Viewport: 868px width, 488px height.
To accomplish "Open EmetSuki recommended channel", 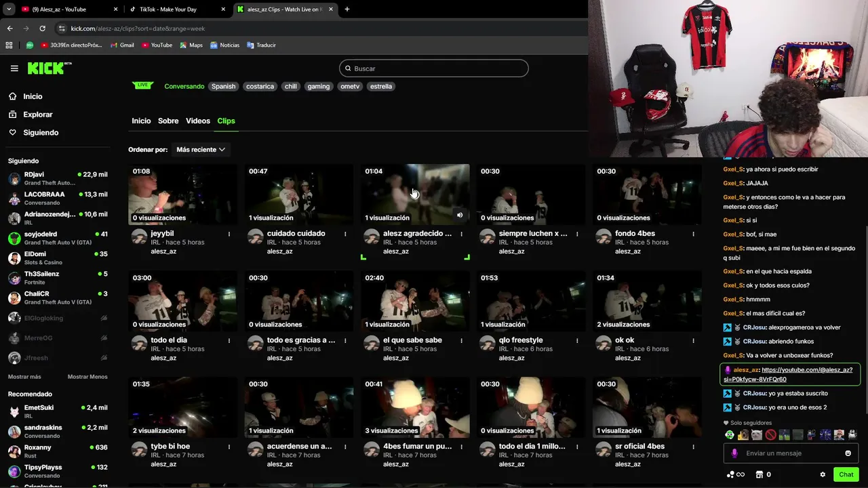I will (58, 412).
